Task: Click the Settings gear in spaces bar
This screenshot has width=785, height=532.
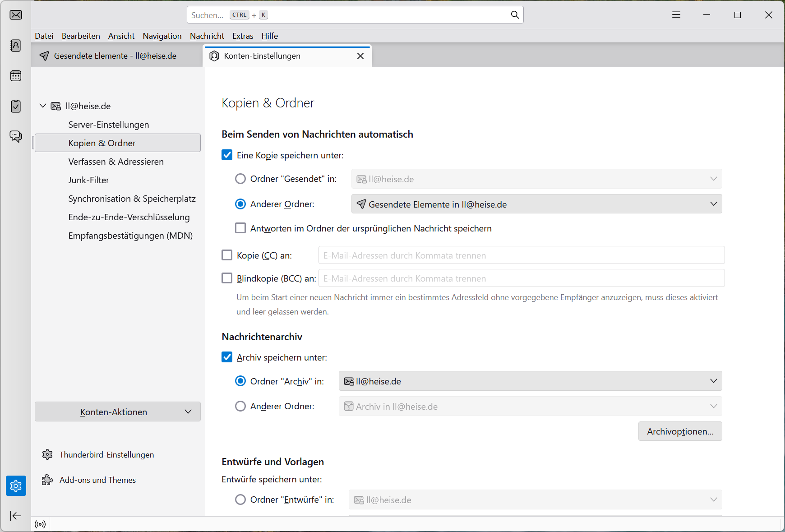Action: click(x=16, y=486)
